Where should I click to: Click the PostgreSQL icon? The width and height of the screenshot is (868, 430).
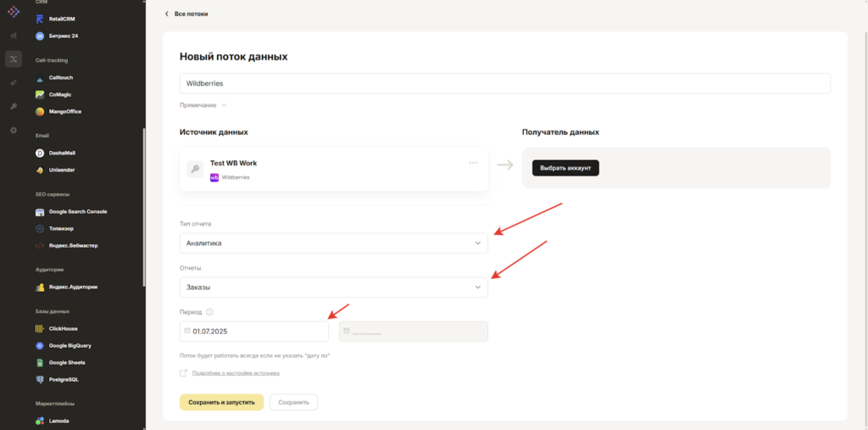(x=40, y=380)
